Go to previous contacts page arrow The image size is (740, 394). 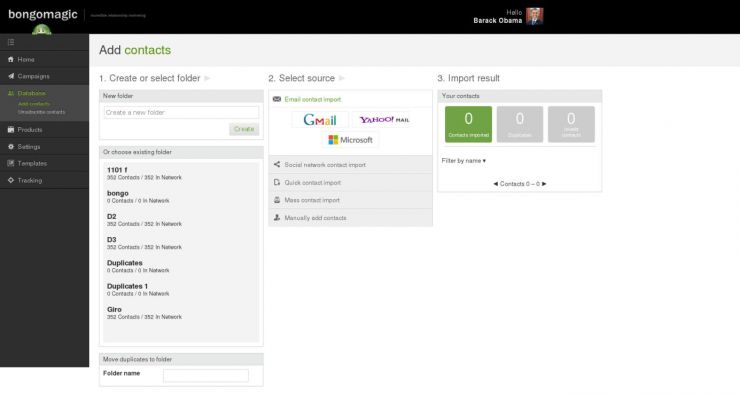tap(496, 184)
